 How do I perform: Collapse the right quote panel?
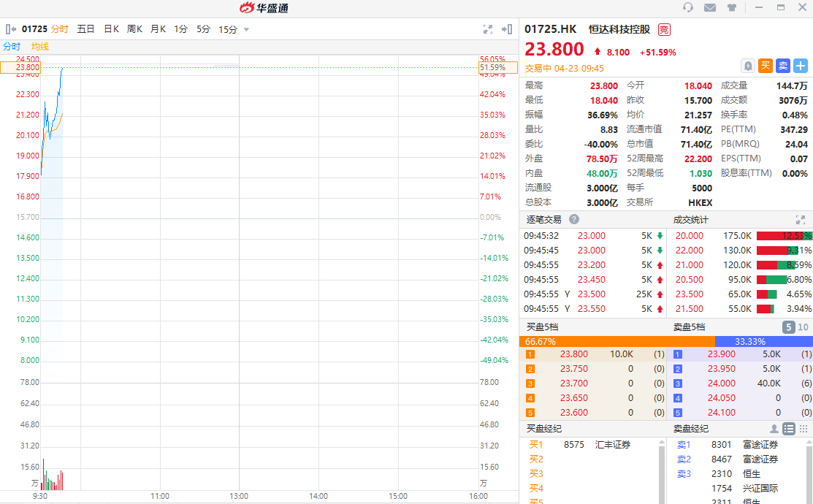[x=508, y=29]
